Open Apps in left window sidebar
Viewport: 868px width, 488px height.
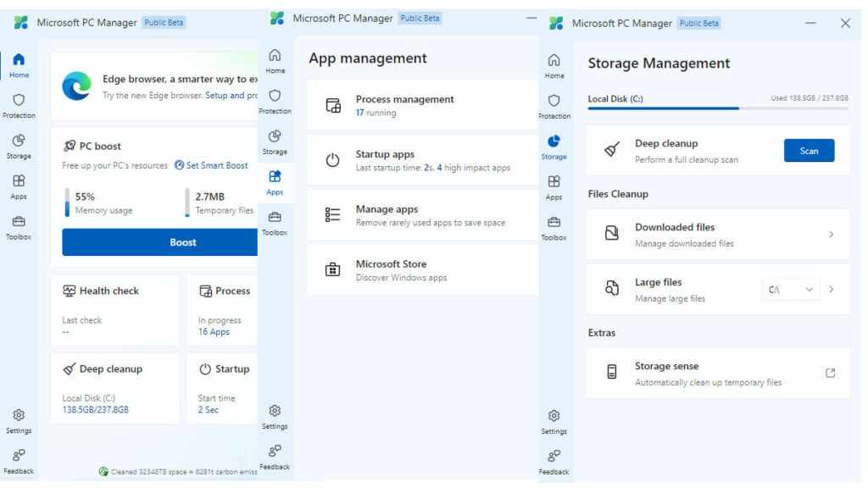[x=19, y=187]
